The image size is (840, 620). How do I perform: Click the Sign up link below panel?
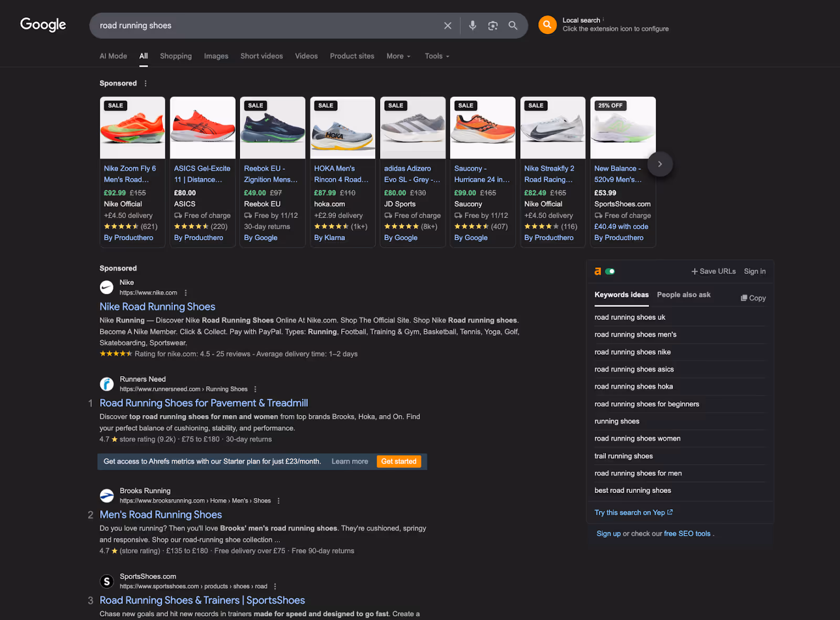click(x=608, y=534)
